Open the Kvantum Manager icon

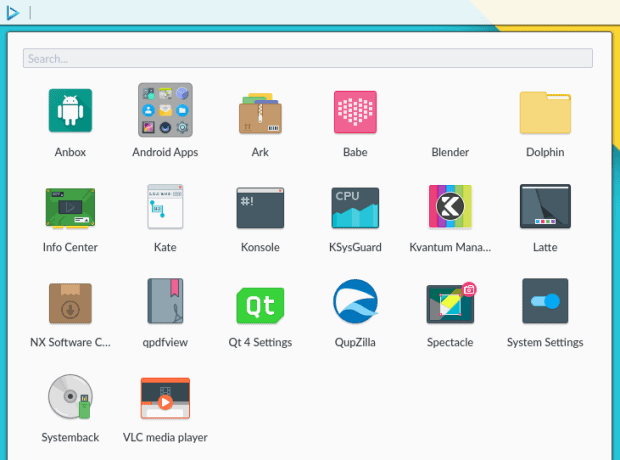click(x=450, y=206)
